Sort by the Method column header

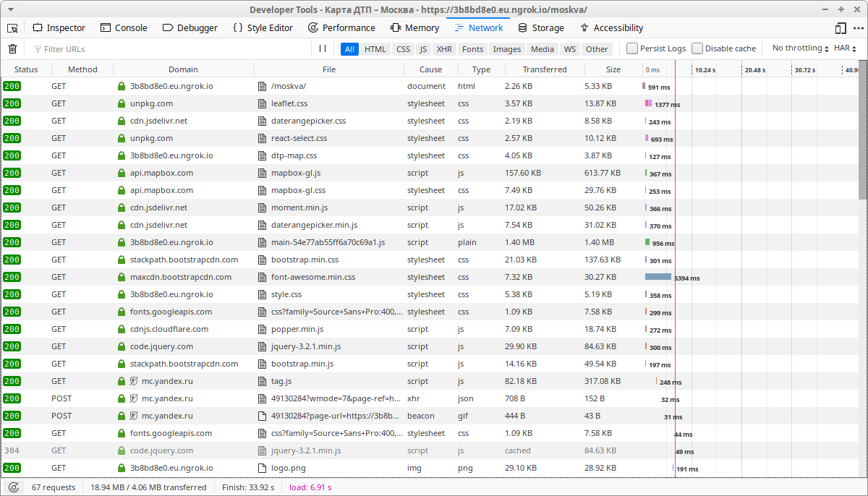[82, 69]
